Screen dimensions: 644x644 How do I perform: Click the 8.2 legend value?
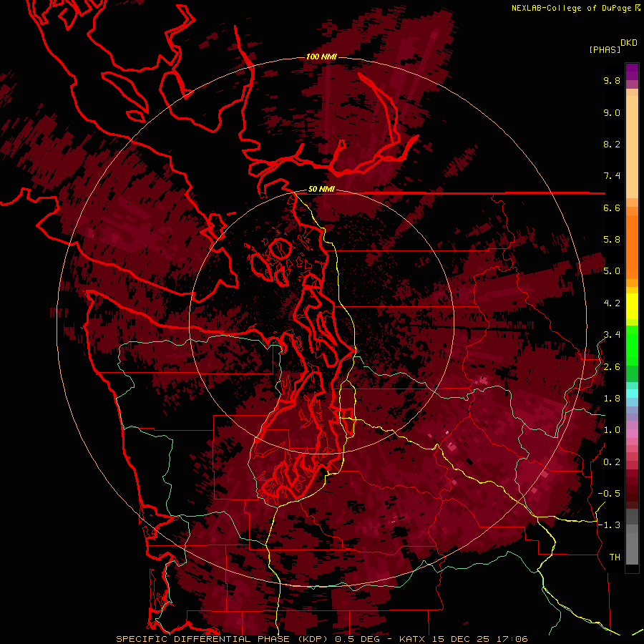coord(612,144)
